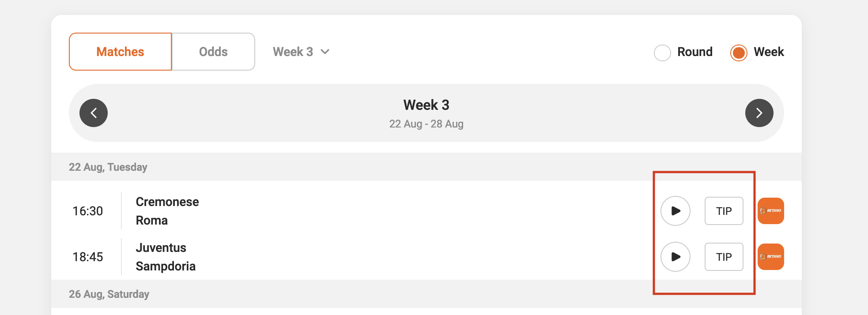Select the Week view radio button
Image resolution: width=868 pixels, height=315 pixels.
(x=738, y=52)
